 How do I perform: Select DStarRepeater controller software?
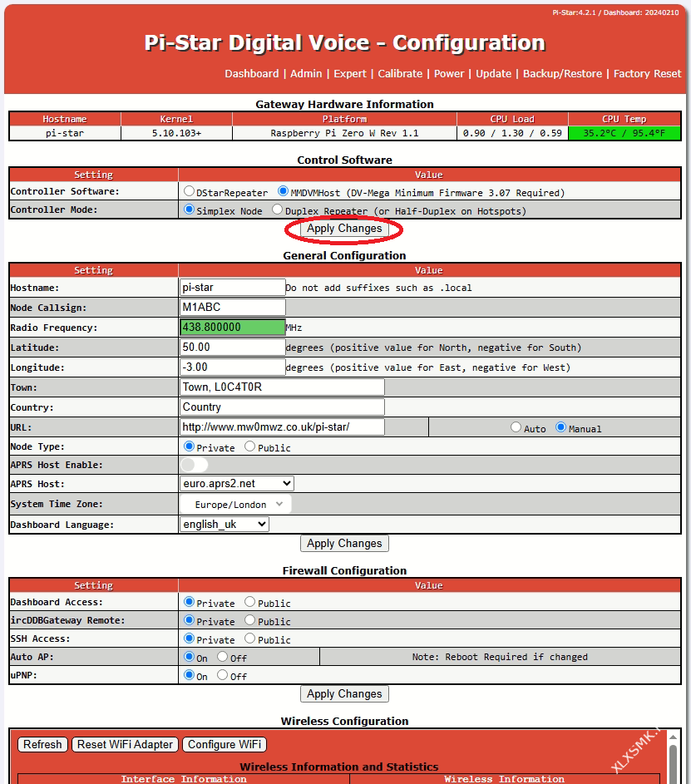click(x=189, y=191)
